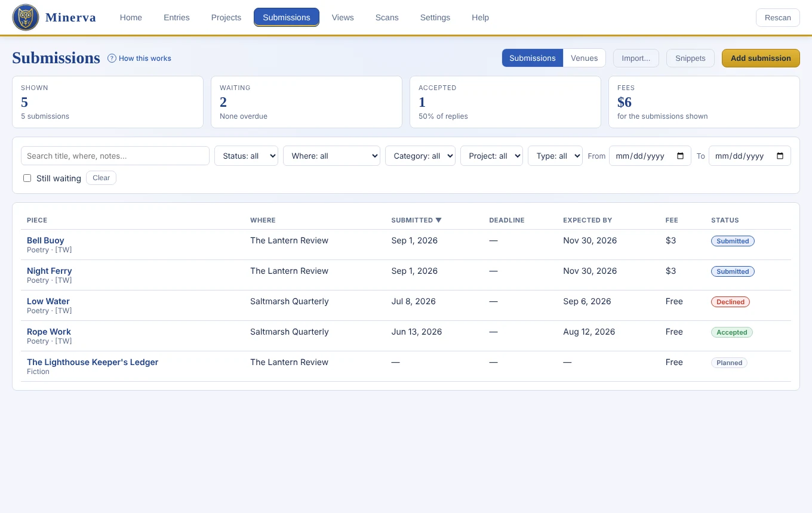
Task: Open the Type filter dropdown
Action: [x=555, y=156]
